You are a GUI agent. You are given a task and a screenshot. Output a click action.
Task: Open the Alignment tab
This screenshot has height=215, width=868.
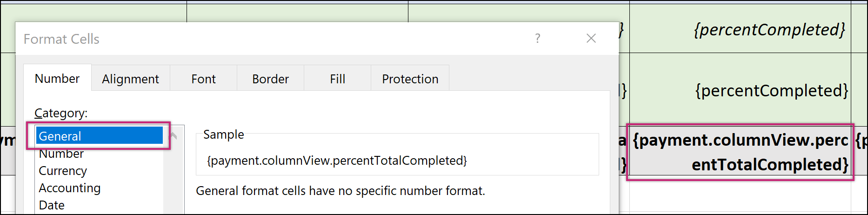tap(130, 79)
